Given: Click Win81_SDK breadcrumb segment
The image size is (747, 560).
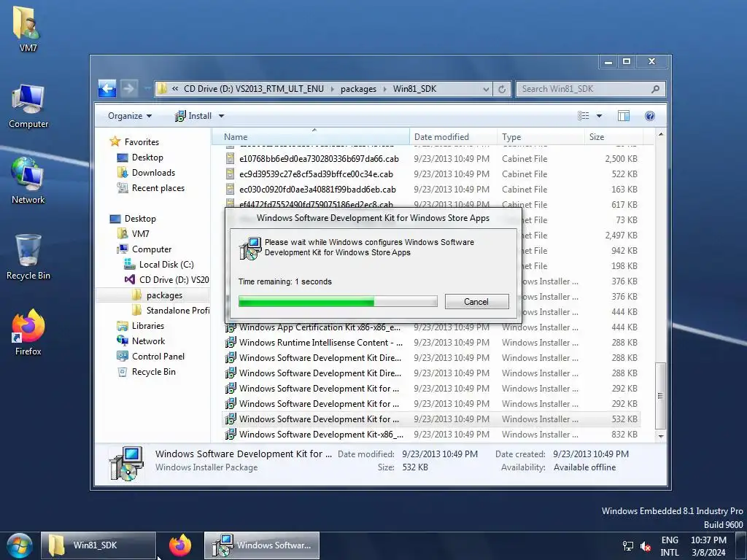Looking at the screenshot, I should click(414, 89).
